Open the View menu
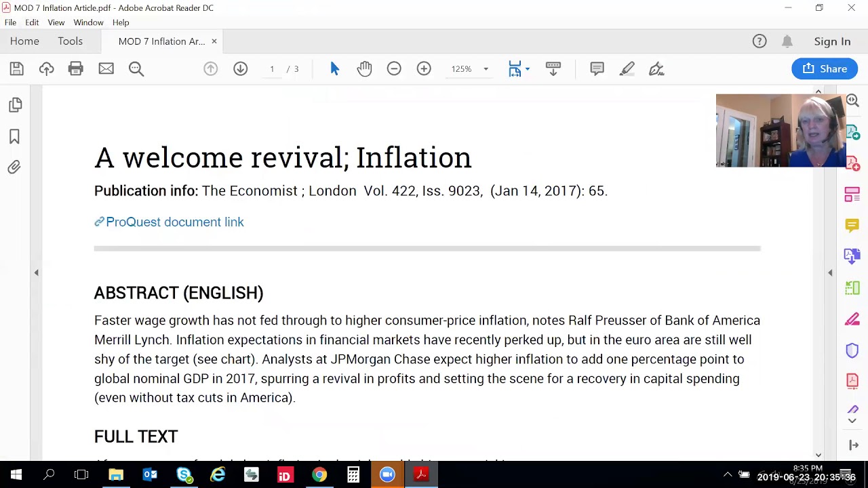 pos(56,22)
